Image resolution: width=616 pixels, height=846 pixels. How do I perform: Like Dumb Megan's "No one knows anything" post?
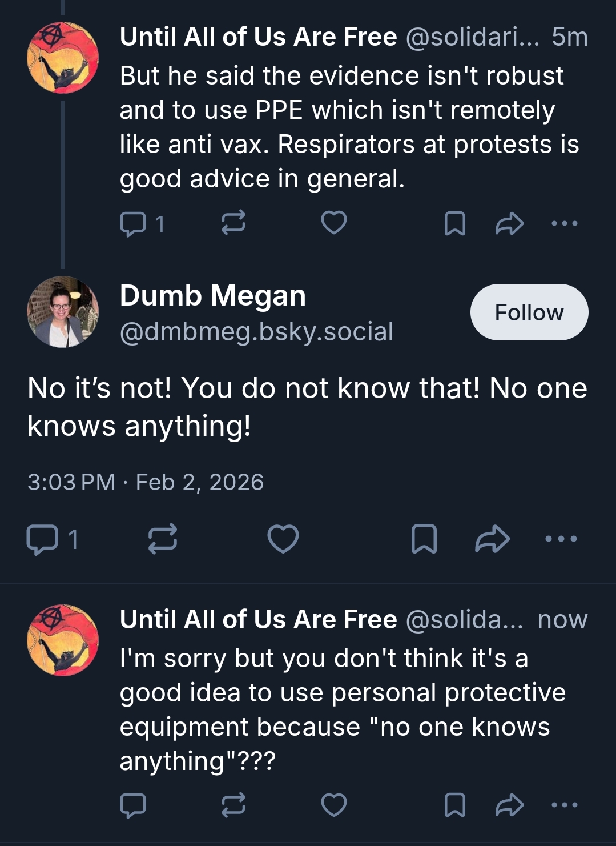[283, 539]
